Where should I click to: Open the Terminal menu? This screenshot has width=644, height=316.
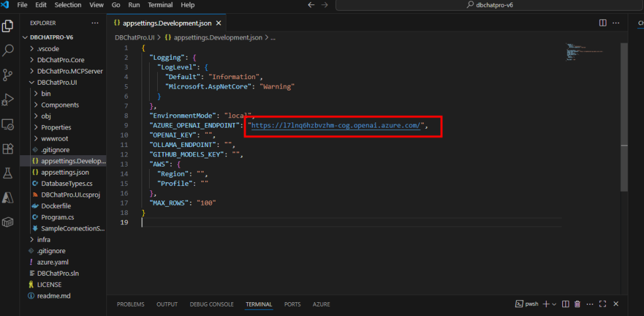160,5
